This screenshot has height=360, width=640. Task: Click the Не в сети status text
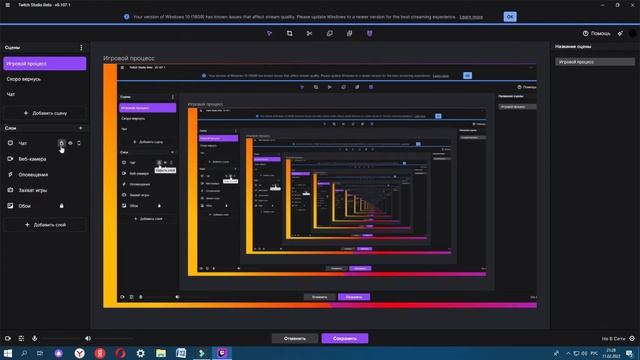pyautogui.click(x=613, y=339)
